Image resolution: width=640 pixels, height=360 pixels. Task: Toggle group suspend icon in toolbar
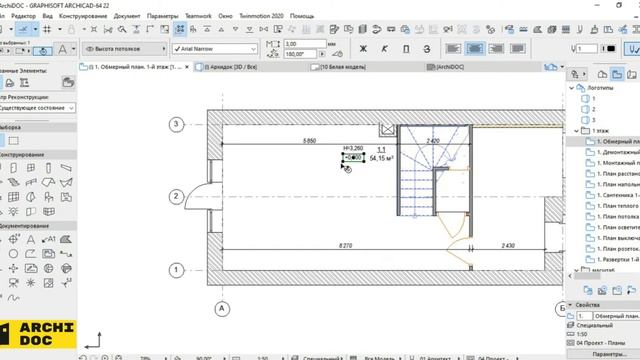(180, 29)
